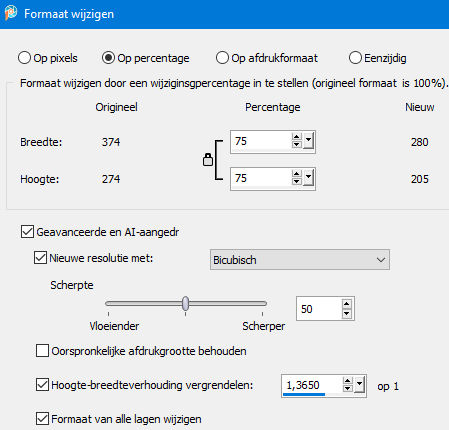Image resolution: width=449 pixels, height=430 pixels.
Task: Decrease Scherpte value with spinner down arrow
Action: pos(347,313)
